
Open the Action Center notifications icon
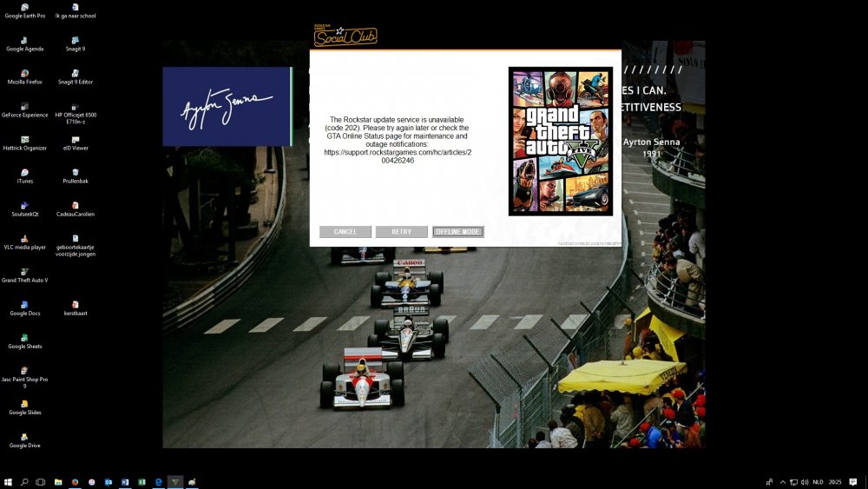[x=853, y=482]
